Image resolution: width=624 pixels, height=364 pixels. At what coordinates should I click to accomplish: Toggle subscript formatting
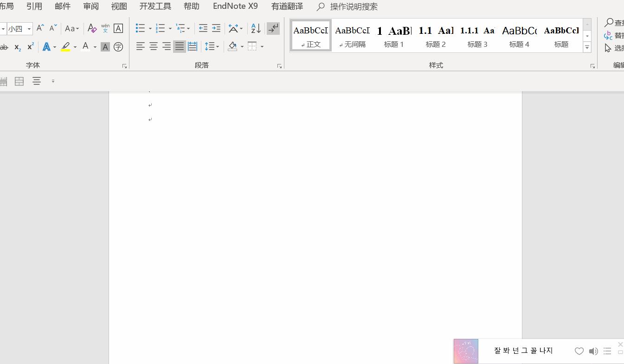tap(18, 46)
